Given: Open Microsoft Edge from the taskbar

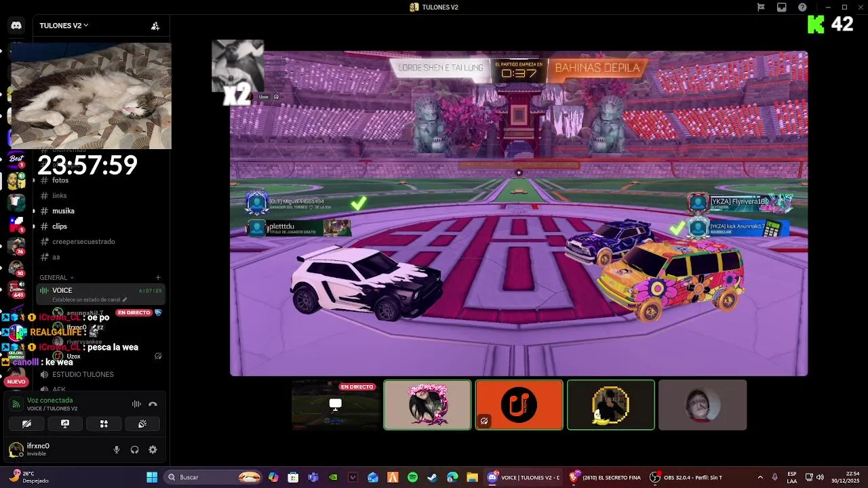Looking at the screenshot, I should pyautogui.click(x=452, y=477).
